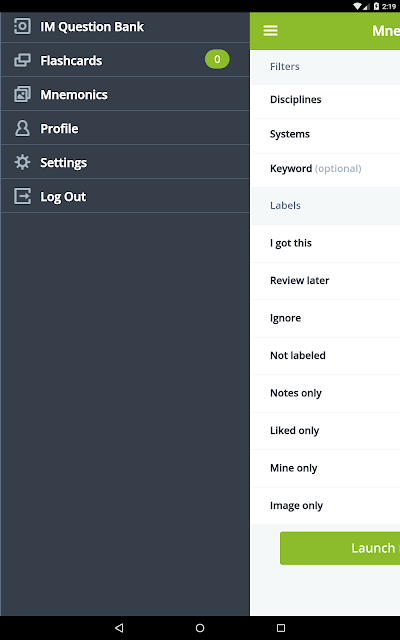Tap the Flashcards stacked-cards icon
Screen dimensions: 400x640
tap(22, 60)
